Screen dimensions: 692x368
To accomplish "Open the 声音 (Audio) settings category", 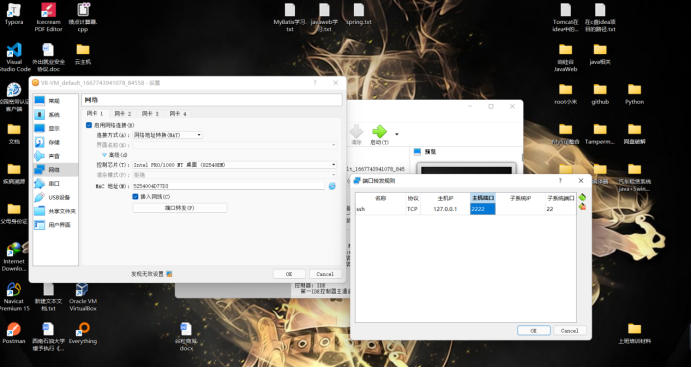I will 54,156.
